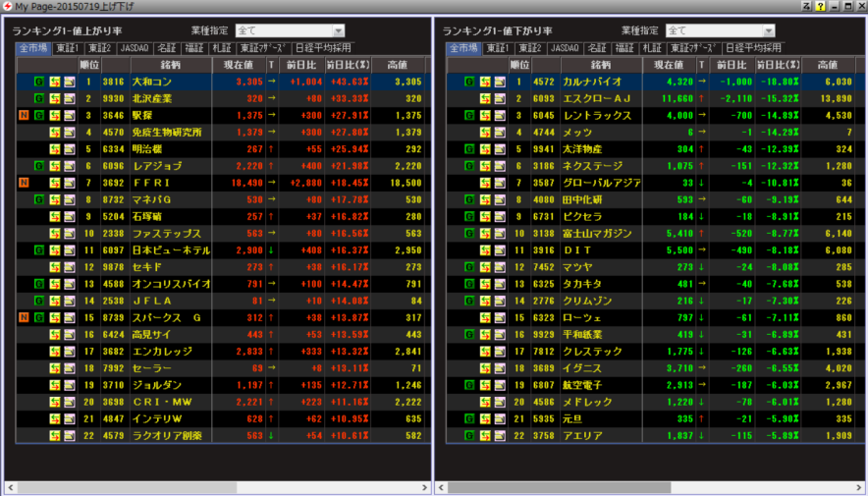868x496 pixels.
Task: Select stock code 3682 エンカレッジ
Action: pos(113,352)
